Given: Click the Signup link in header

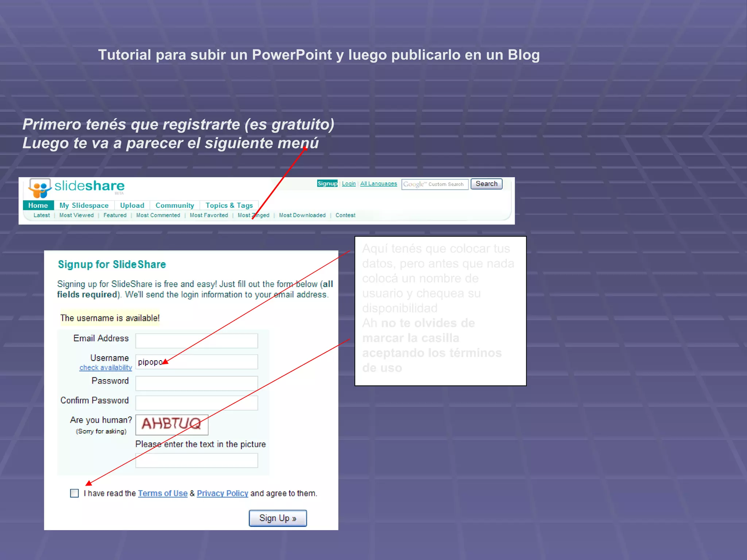Looking at the screenshot, I should 327,183.
